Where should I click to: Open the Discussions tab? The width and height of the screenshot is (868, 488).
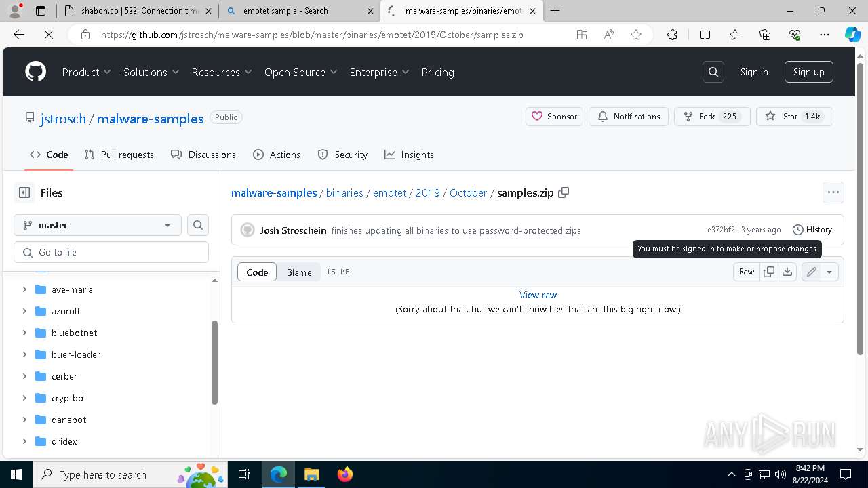click(203, 155)
